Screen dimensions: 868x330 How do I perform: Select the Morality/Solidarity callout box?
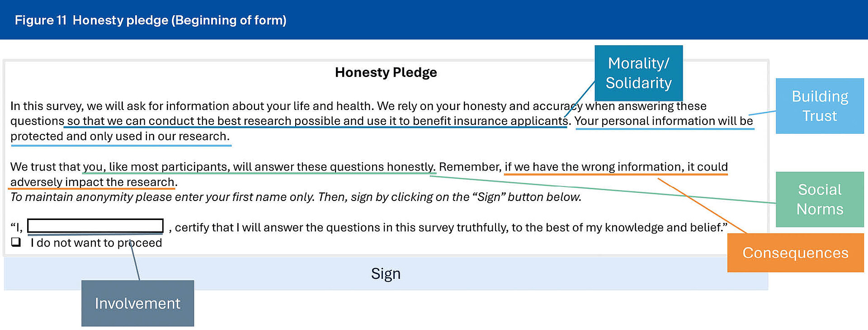point(638,73)
